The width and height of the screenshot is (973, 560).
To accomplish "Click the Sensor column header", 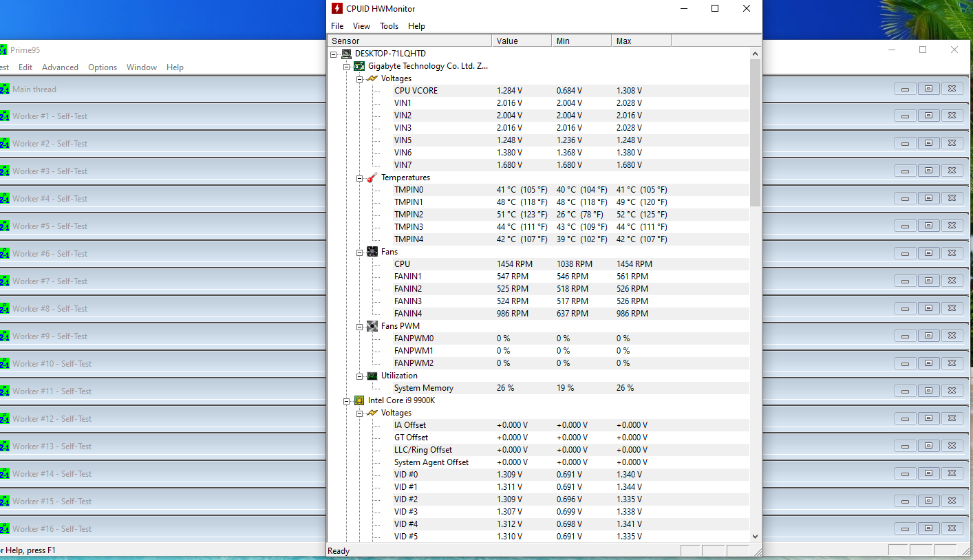I will [409, 41].
